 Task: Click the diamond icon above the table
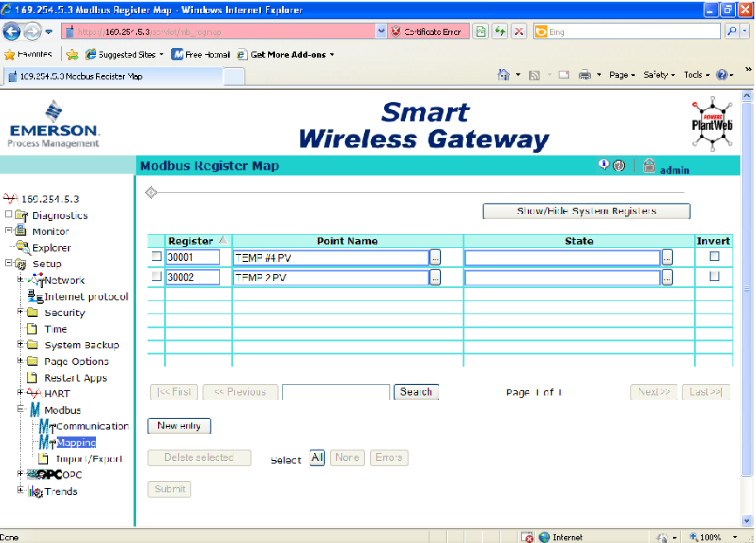coord(151,192)
